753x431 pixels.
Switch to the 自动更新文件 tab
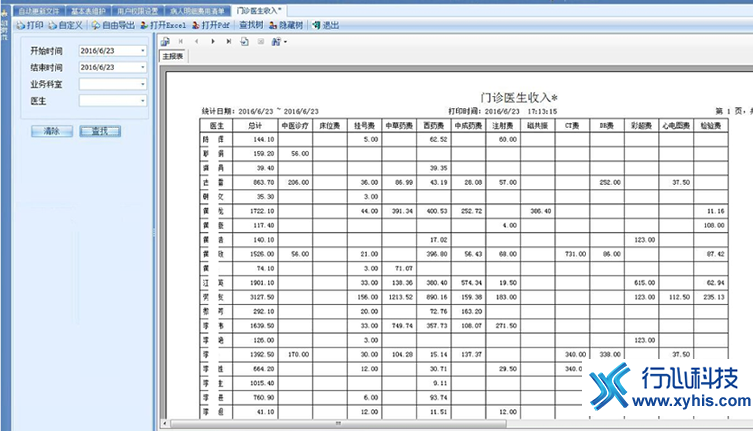tap(39, 11)
